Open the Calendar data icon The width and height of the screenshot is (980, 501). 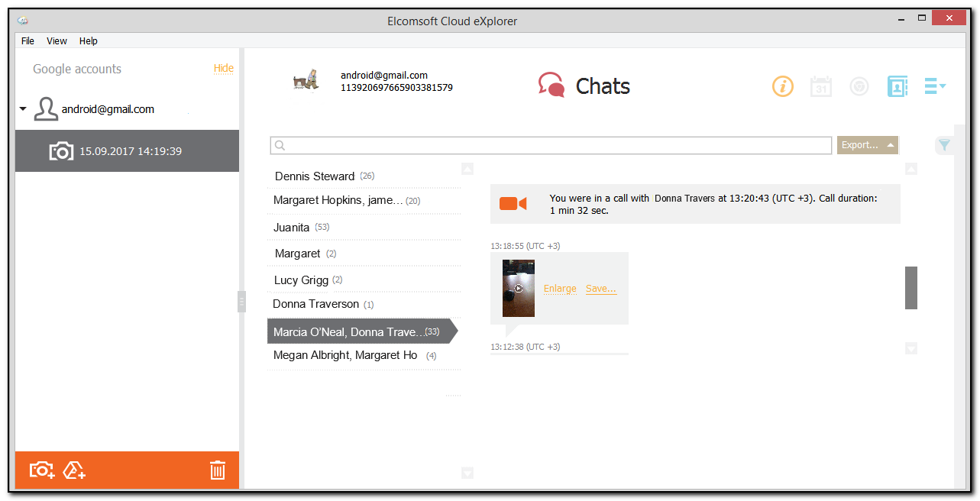[820, 86]
